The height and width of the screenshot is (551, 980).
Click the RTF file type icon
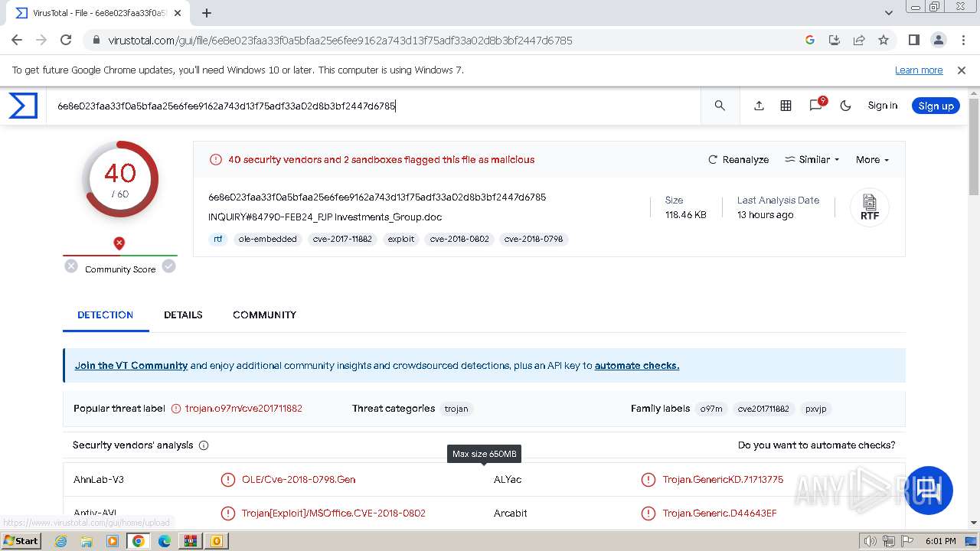coord(870,207)
